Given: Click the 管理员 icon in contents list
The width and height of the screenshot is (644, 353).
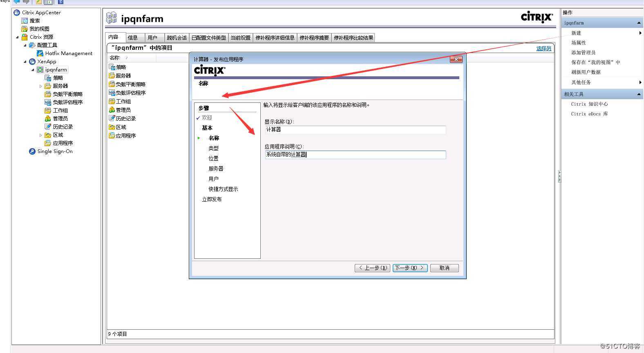Looking at the screenshot, I should 112,110.
